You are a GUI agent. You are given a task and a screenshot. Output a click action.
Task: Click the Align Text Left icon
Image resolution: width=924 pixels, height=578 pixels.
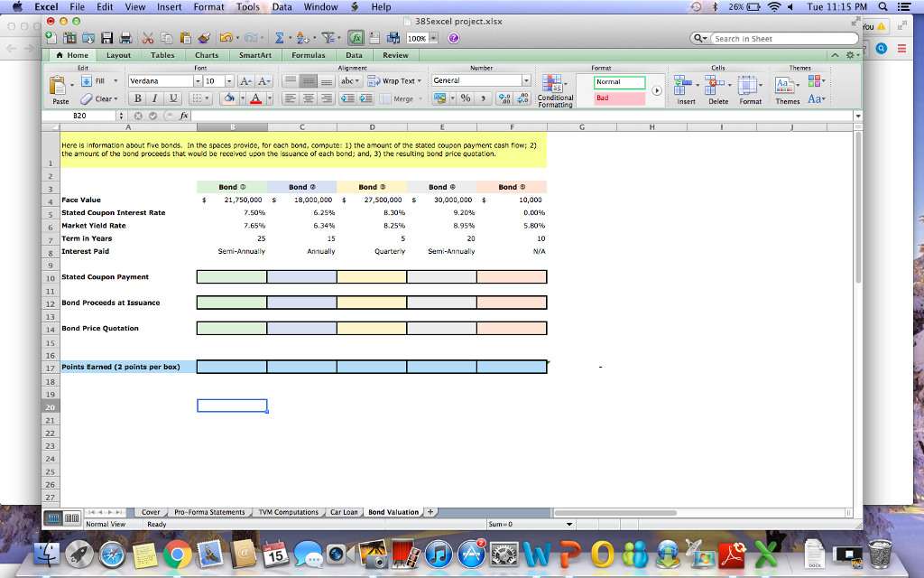pyautogui.click(x=290, y=98)
